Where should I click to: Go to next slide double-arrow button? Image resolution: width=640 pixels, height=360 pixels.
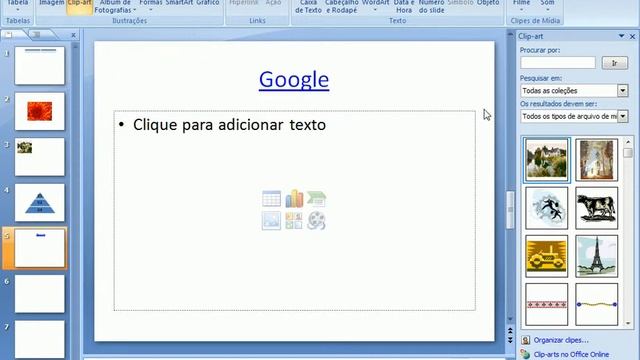tap(510, 340)
